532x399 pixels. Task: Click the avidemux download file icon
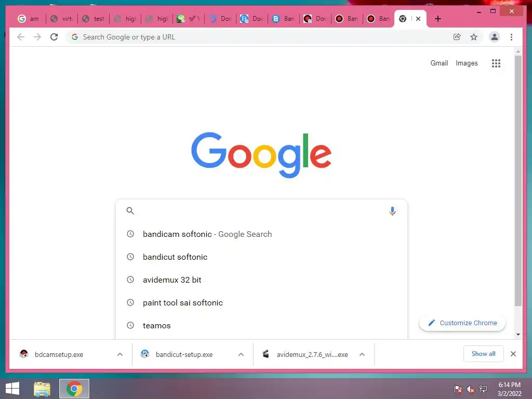(x=266, y=354)
